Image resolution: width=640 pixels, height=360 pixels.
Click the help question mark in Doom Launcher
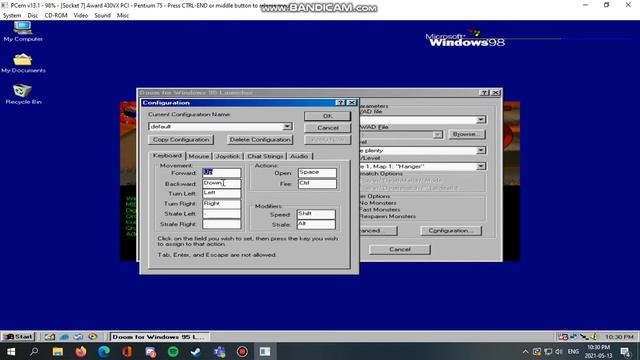(484, 93)
